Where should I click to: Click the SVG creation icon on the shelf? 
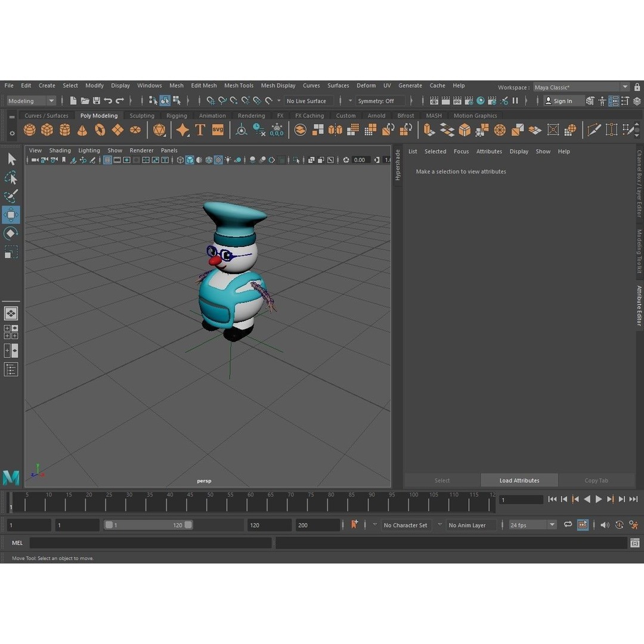[x=218, y=129]
